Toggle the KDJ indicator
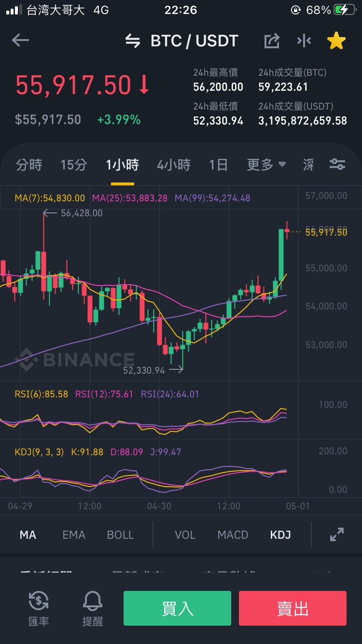 pyautogui.click(x=280, y=535)
